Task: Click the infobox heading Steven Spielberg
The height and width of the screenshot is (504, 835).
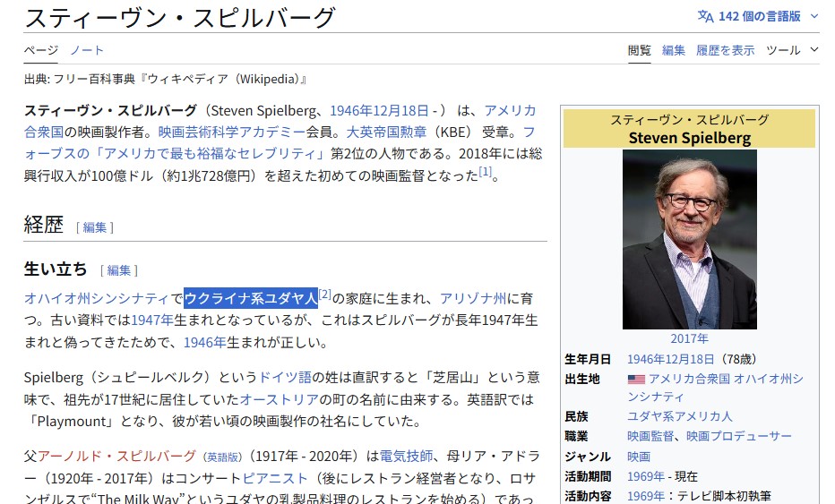Action: click(690, 138)
